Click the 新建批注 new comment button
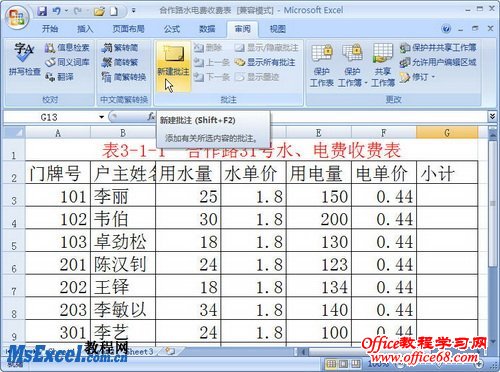This screenshot has height=372, width=500. point(173,66)
